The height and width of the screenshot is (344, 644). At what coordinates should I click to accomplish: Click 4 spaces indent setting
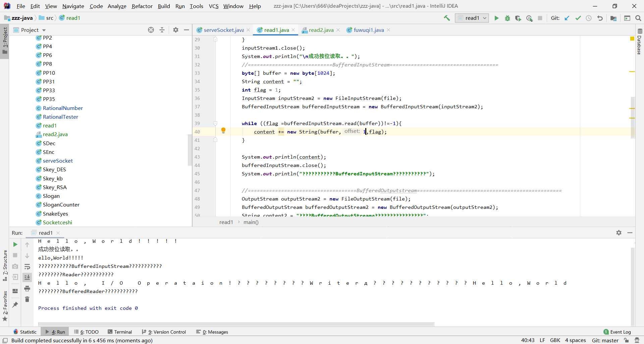click(x=576, y=340)
